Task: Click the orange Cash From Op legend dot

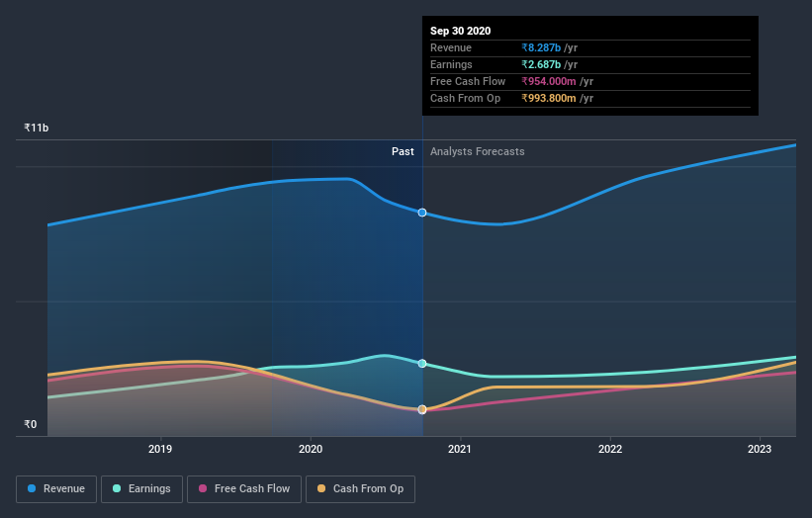Action: [321, 488]
